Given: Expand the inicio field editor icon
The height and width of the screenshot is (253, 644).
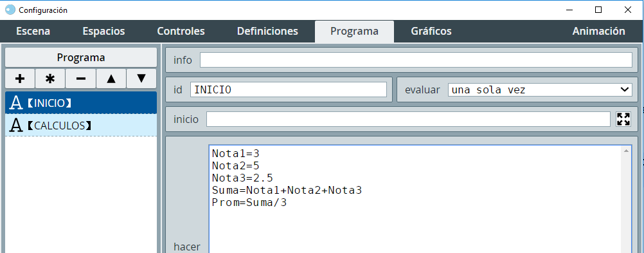Looking at the screenshot, I should pyautogui.click(x=623, y=119).
